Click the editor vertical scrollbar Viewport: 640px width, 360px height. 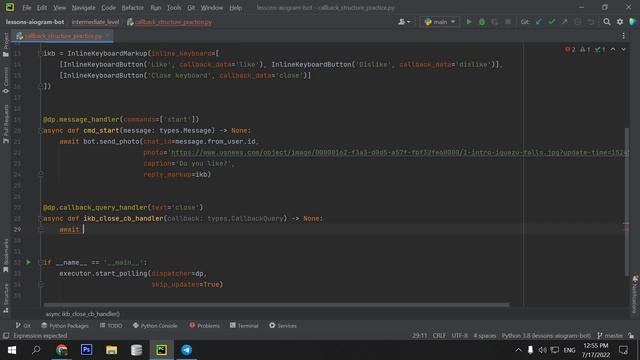627,202
